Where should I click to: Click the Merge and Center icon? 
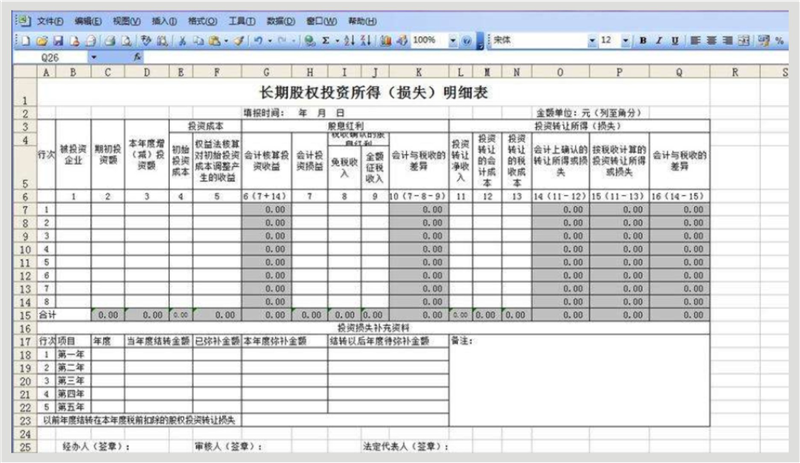tap(744, 40)
